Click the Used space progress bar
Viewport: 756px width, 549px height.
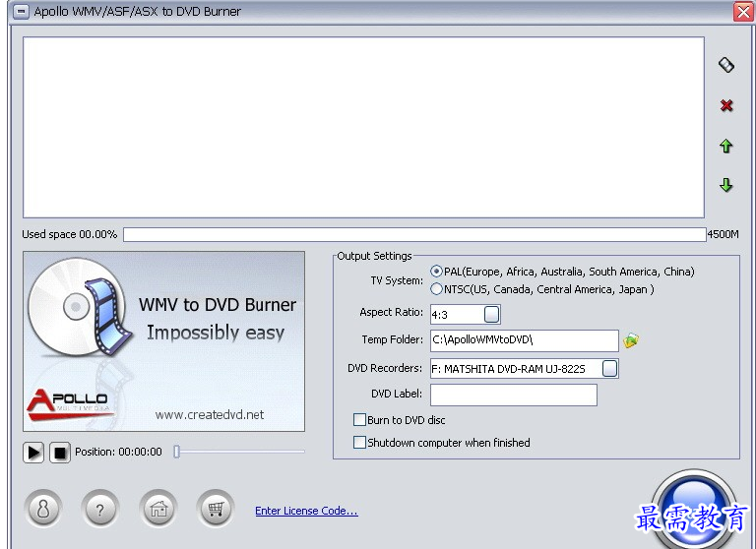click(414, 235)
